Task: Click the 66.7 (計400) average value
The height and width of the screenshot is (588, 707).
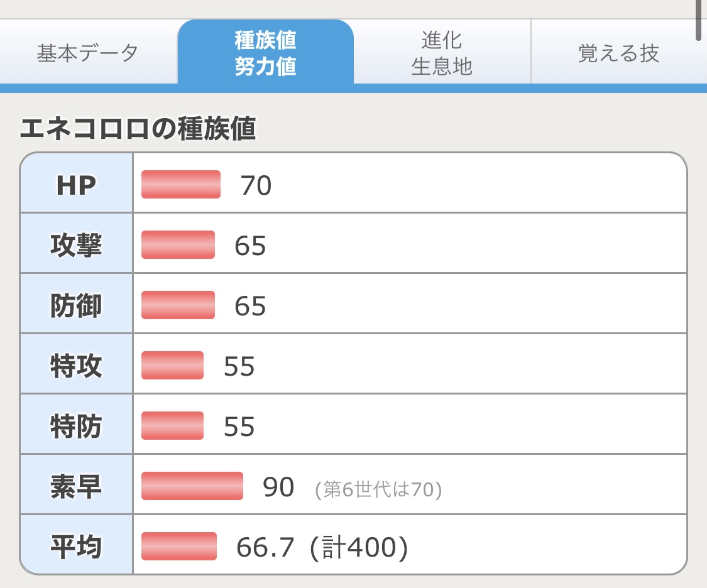Action: [322, 547]
